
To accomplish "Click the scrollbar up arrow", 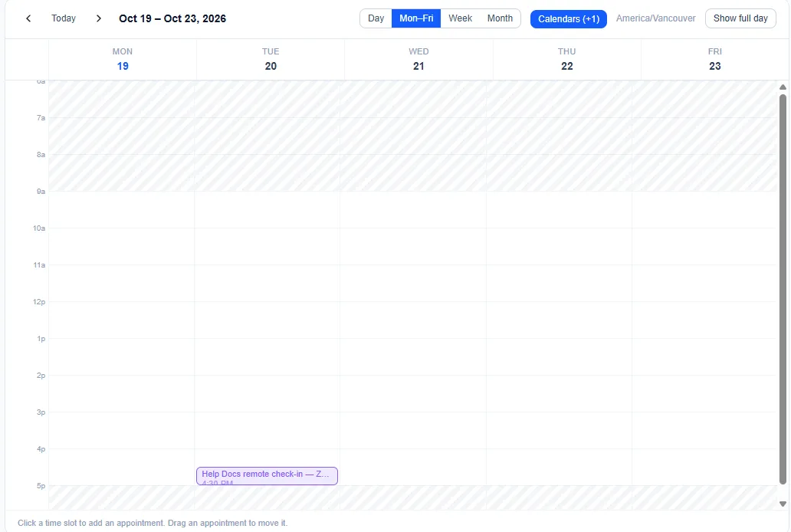I will [x=783, y=87].
